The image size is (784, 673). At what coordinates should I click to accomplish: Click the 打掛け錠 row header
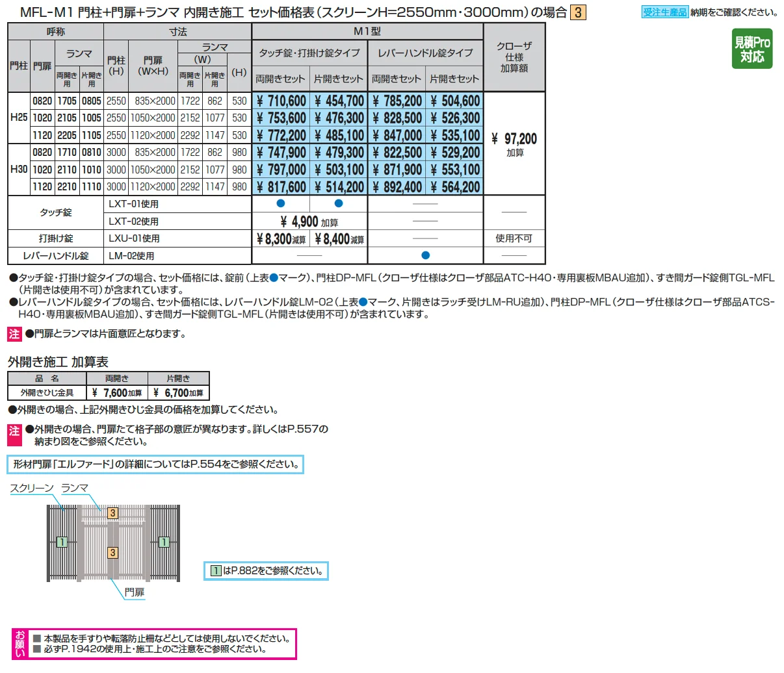56,238
